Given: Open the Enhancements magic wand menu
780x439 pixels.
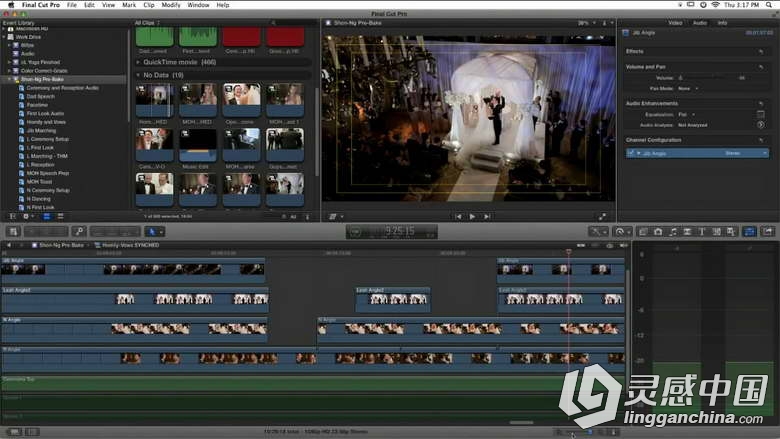Looking at the screenshot, I should 597,232.
